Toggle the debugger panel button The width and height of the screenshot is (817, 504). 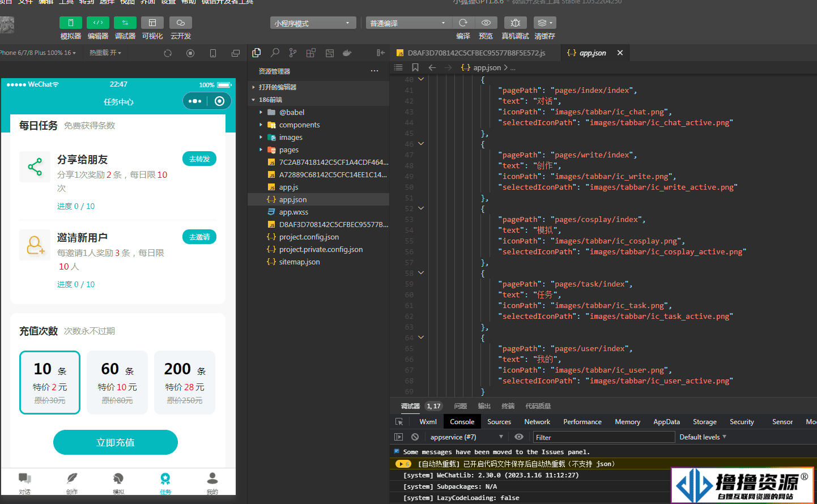(x=125, y=23)
